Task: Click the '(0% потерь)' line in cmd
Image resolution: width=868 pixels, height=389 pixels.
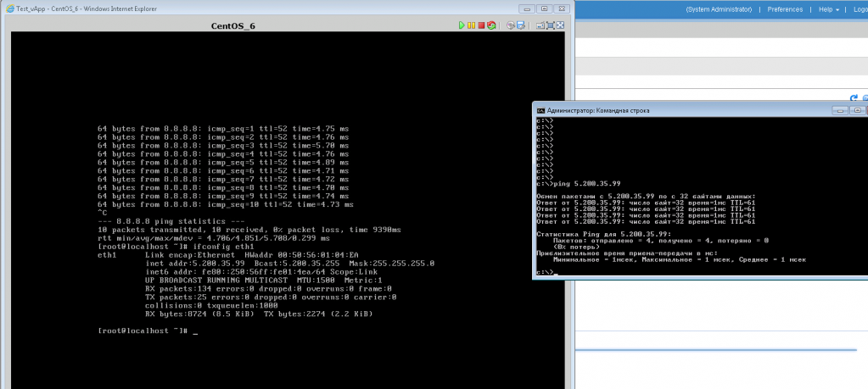Action: tap(576, 247)
